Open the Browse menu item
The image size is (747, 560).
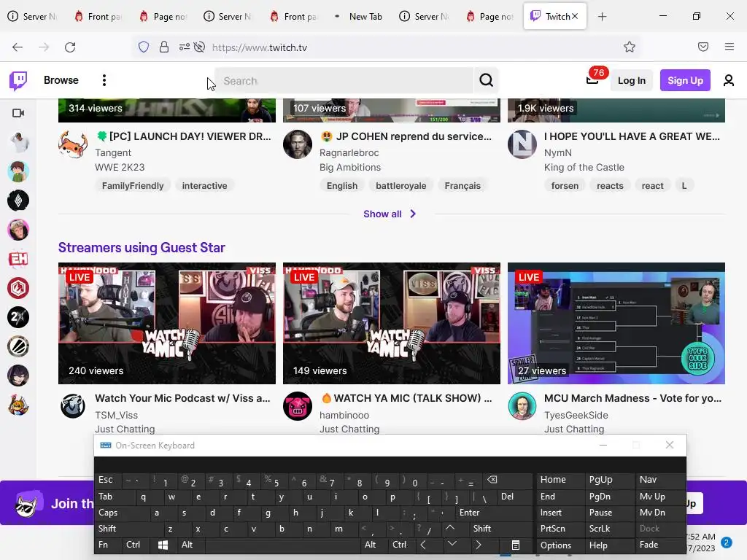[61, 80]
